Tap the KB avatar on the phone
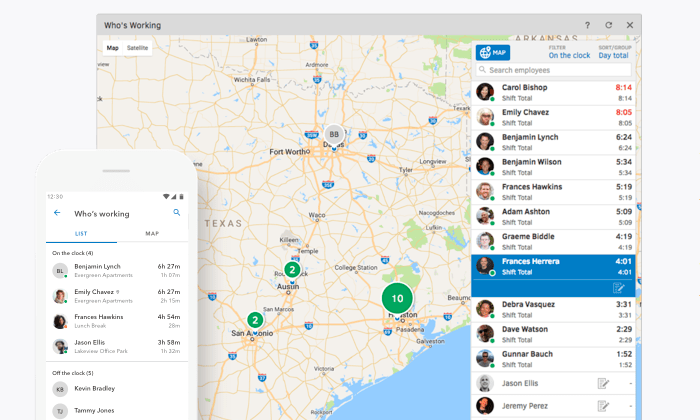This screenshot has width=700, height=420. tap(60, 389)
